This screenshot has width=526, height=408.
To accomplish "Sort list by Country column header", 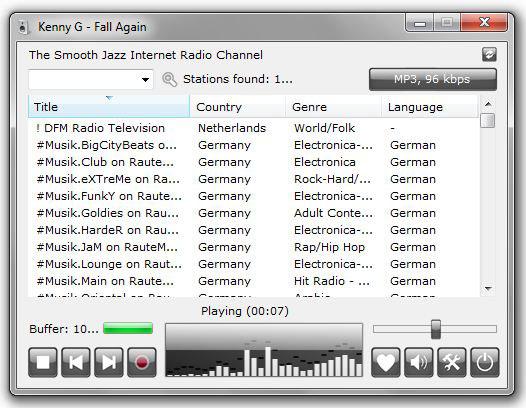I will (x=238, y=107).
